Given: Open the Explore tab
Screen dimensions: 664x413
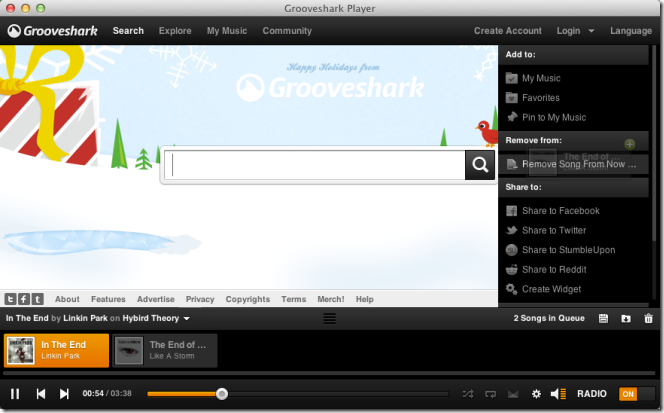Looking at the screenshot, I should click(x=175, y=30).
